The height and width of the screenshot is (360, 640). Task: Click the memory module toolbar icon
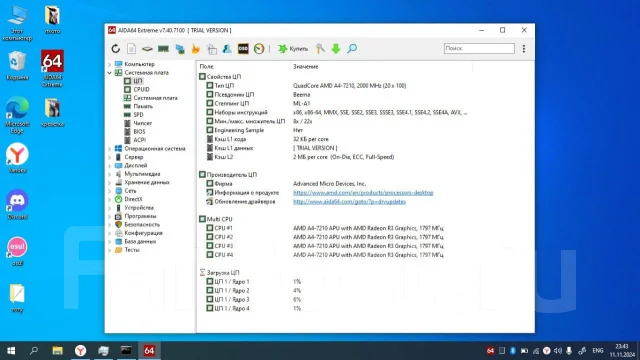[x=163, y=49]
